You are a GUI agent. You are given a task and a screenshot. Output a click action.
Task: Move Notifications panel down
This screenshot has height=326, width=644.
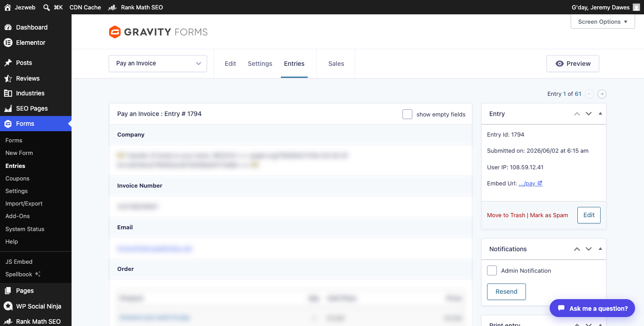coord(589,249)
